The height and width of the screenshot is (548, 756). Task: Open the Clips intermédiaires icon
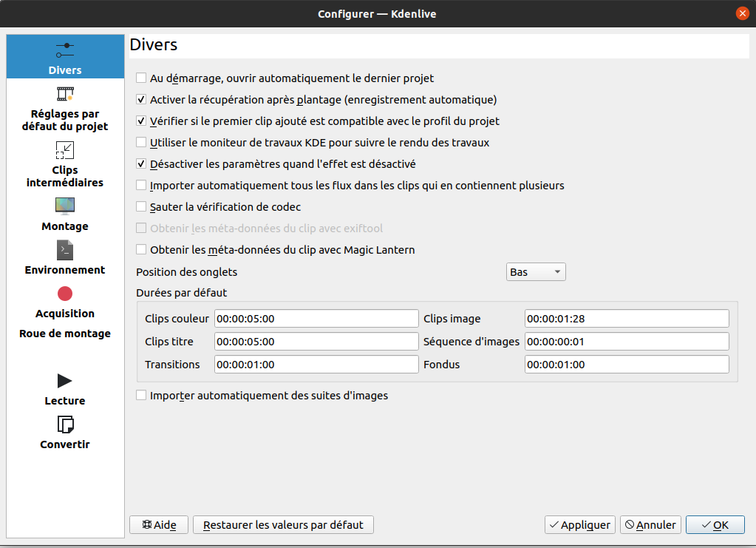coord(65,150)
